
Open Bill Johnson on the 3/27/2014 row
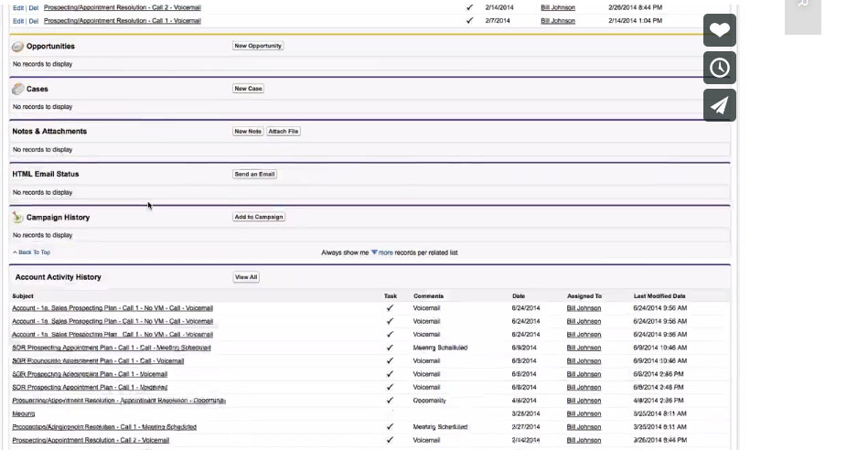click(584, 427)
